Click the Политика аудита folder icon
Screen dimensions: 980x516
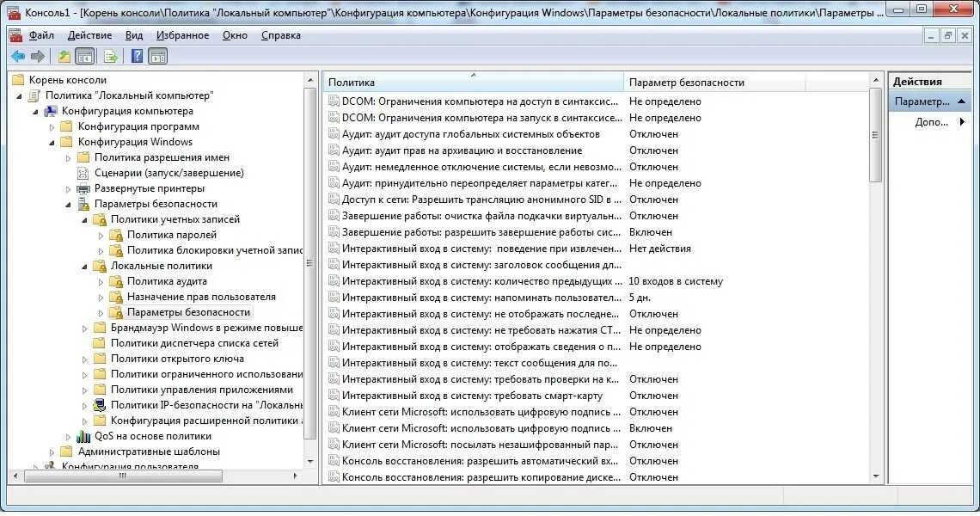coord(116,281)
